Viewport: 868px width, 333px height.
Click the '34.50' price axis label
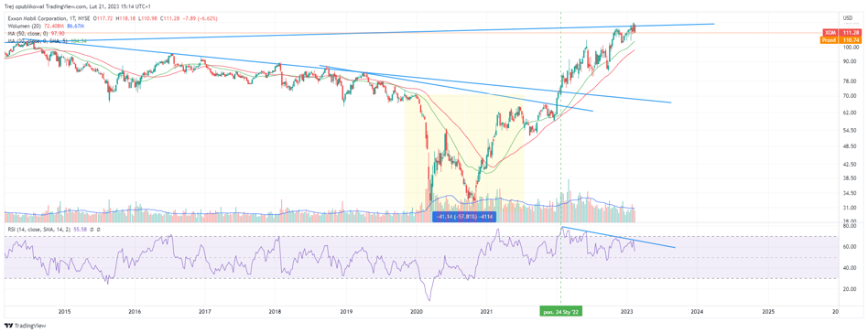[849, 193]
